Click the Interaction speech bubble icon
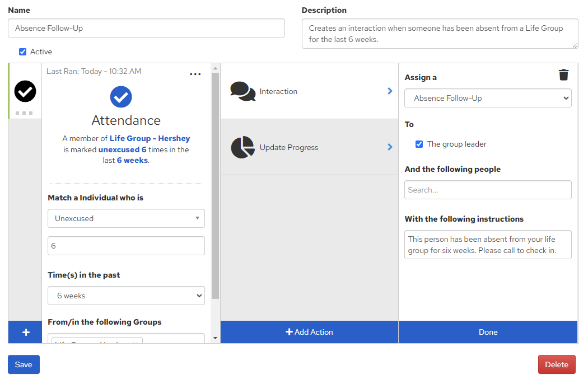 tap(243, 91)
